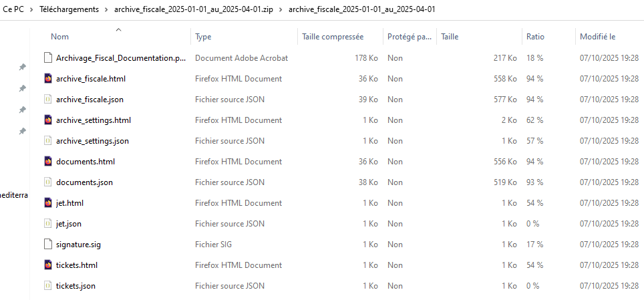
Task: Click the Firefox icon beside archive_settings.html
Action: pos(48,120)
